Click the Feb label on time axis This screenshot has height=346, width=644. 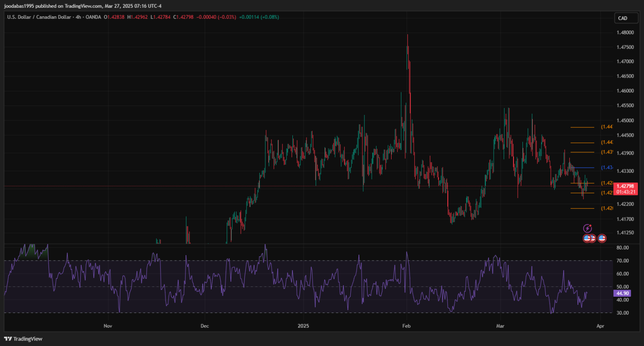pos(407,326)
